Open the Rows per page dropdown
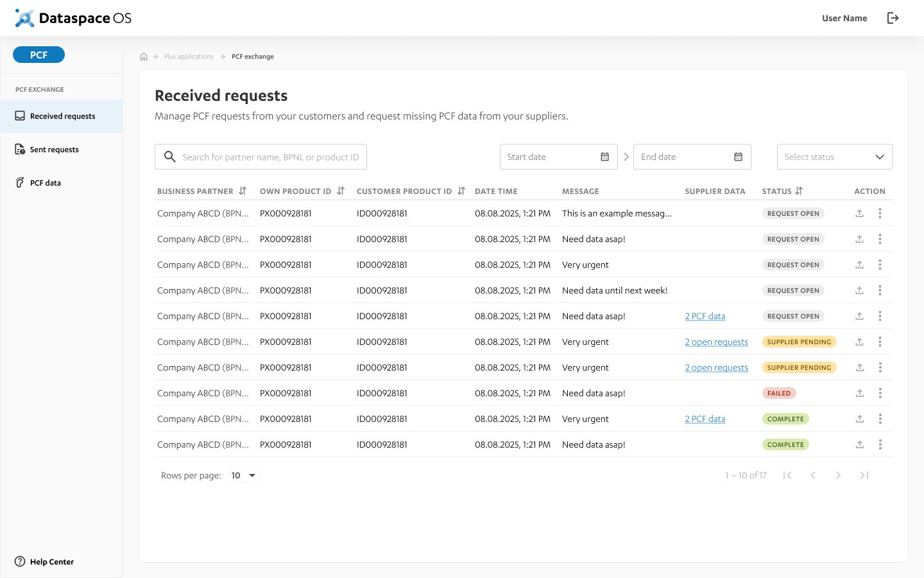 coord(244,475)
